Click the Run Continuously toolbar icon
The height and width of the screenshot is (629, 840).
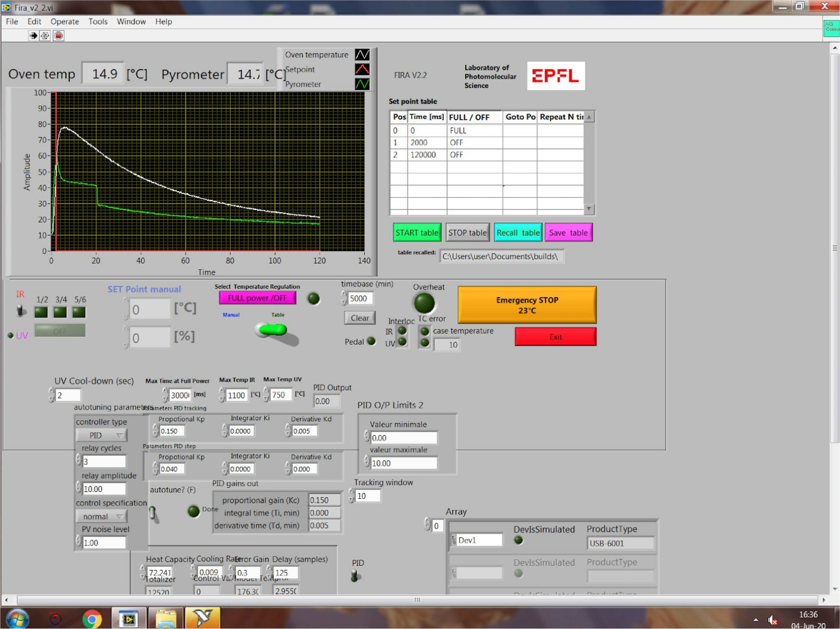pyautogui.click(x=45, y=36)
